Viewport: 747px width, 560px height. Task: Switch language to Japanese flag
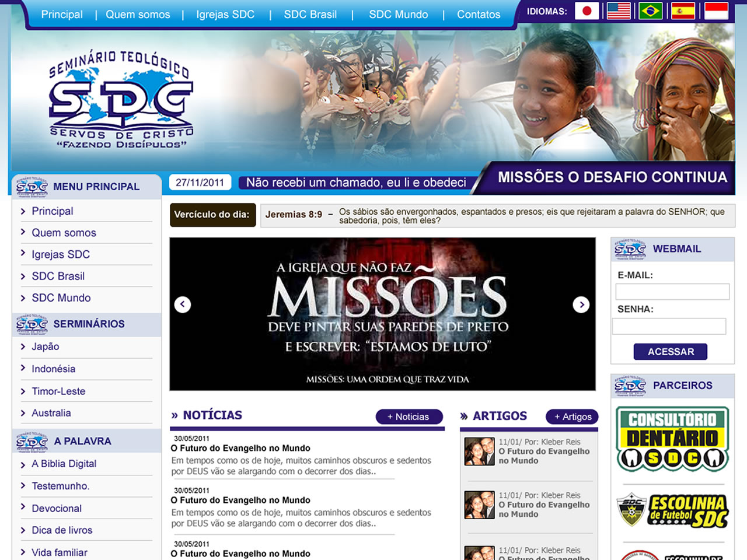coord(587,11)
